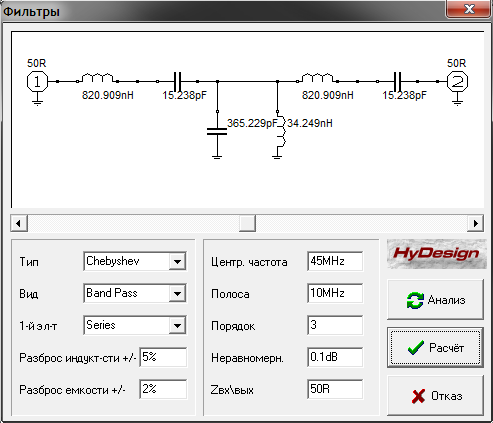
Task: Click the scrollbar right arrow
Action: 475,223
